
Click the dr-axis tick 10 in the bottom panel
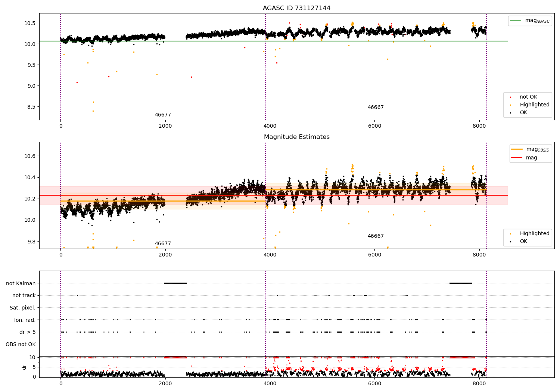click(x=32, y=357)
